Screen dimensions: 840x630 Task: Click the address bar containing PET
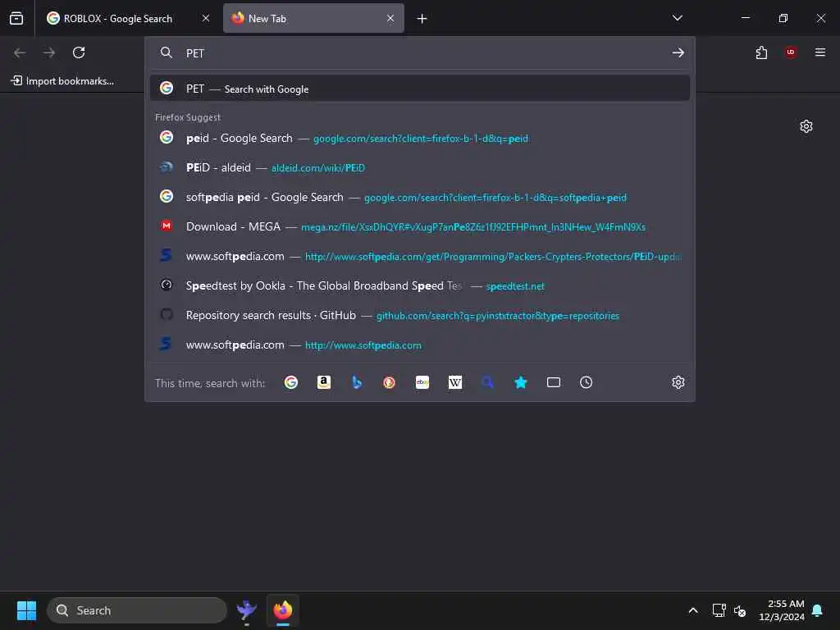pyautogui.click(x=419, y=53)
